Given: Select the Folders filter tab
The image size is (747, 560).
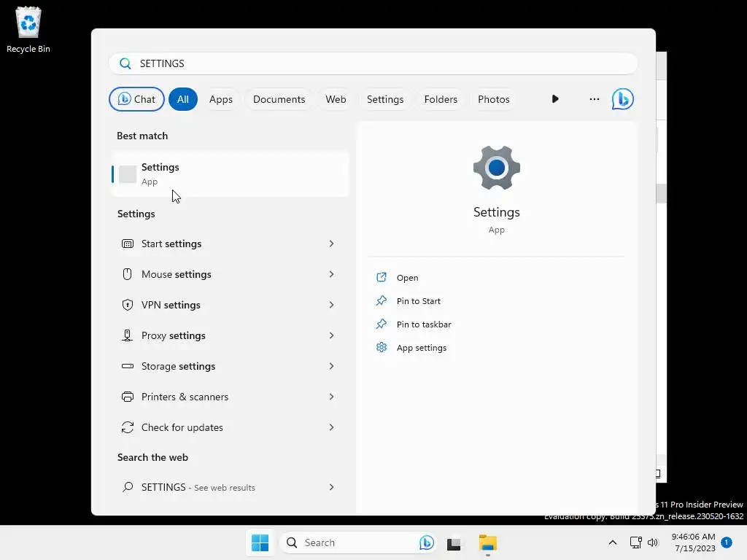Looking at the screenshot, I should pos(441,99).
